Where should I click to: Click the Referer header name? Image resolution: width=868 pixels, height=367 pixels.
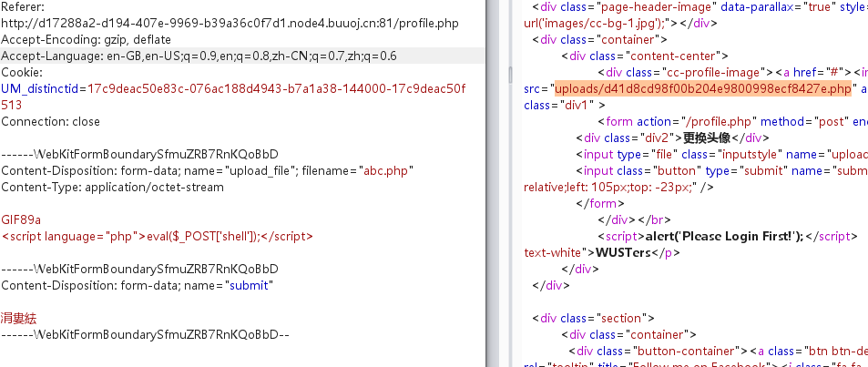click(x=23, y=7)
